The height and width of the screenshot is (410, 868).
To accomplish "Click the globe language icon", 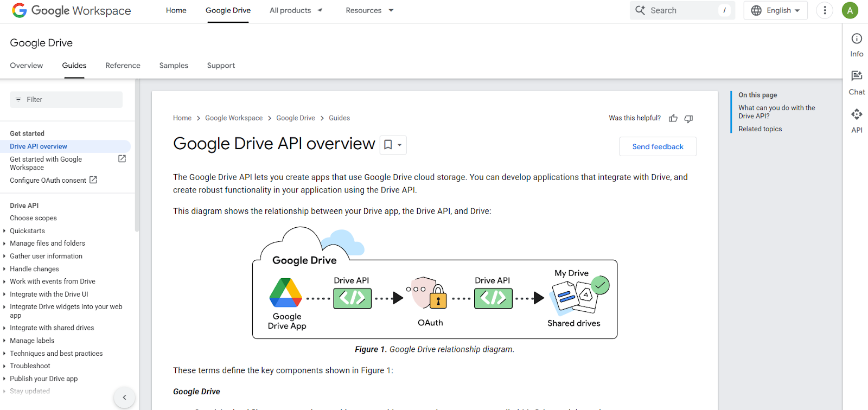I will coord(756,10).
